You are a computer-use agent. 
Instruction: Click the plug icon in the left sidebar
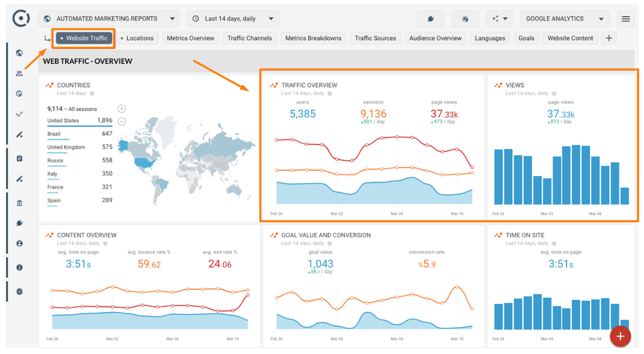(19, 223)
